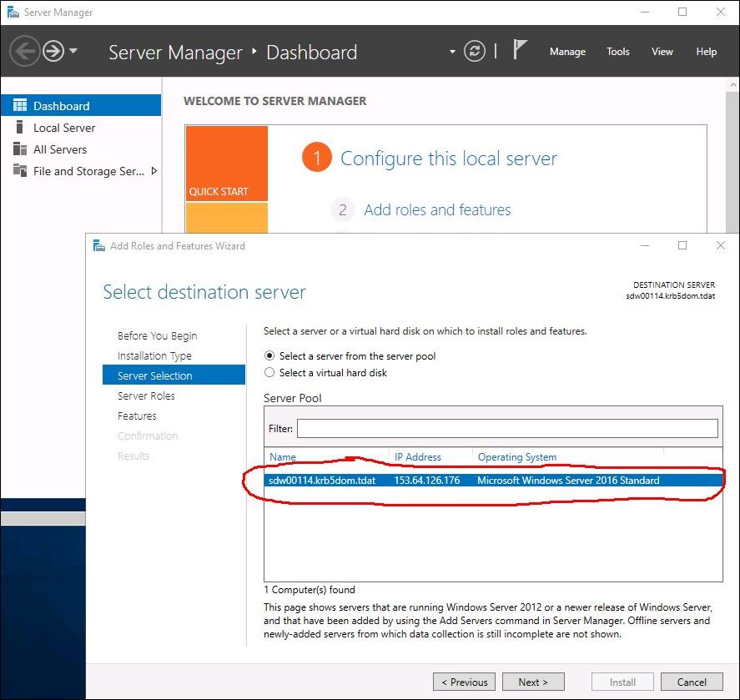The width and height of the screenshot is (740, 700).
Task: Click the Add roles and features link
Action: pos(437,209)
